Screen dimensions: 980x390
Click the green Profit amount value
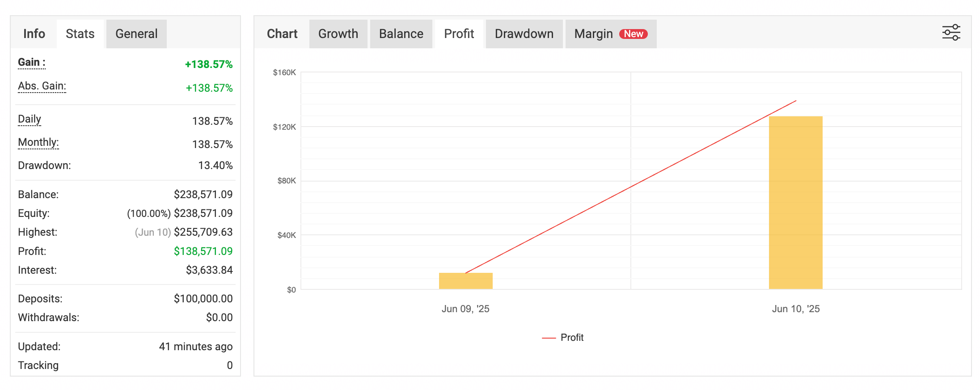click(x=203, y=251)
